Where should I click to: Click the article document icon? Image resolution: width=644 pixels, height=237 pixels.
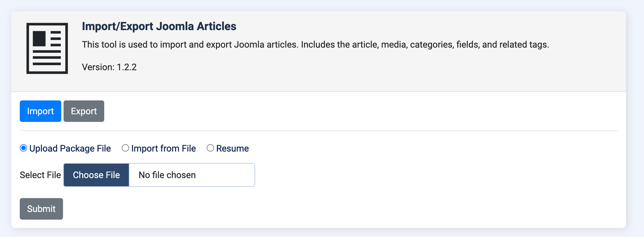pyautogui.click(x=47, y=48)
